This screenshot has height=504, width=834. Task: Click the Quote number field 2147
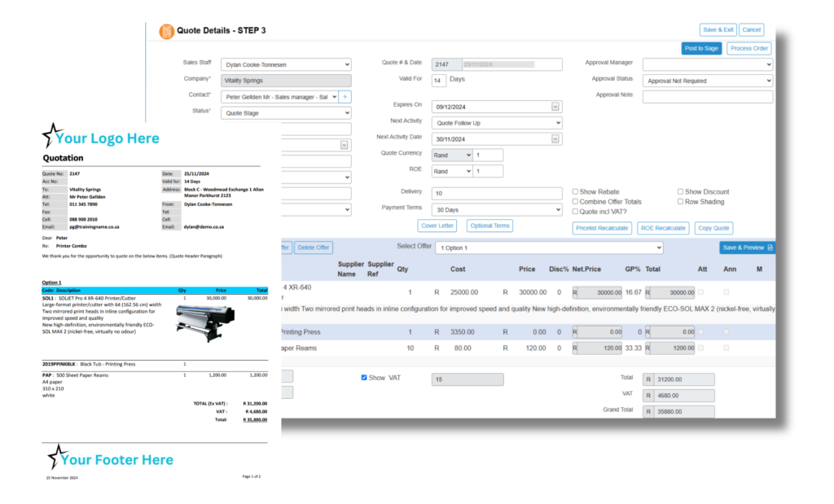click(x=447, y=64)
